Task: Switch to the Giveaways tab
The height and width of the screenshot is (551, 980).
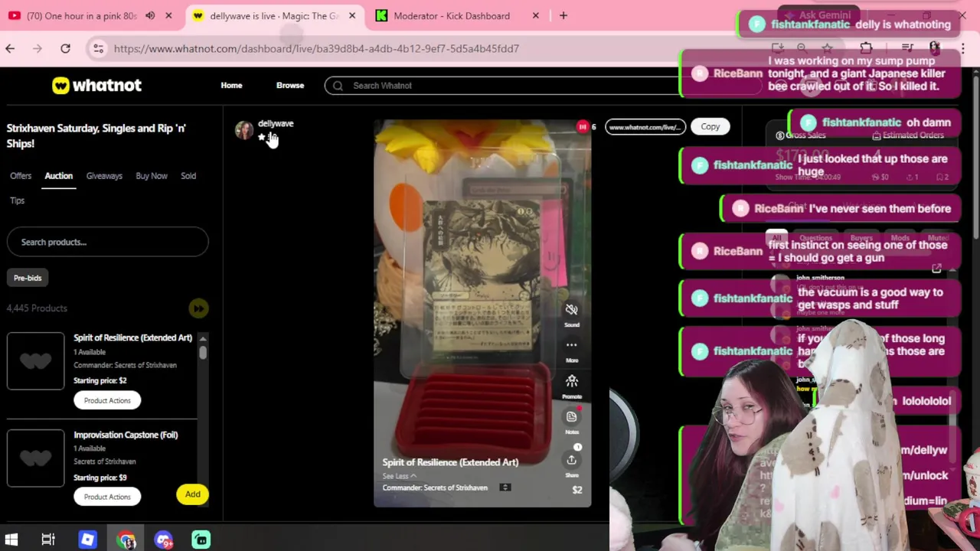Action: (x=104, y=176)
